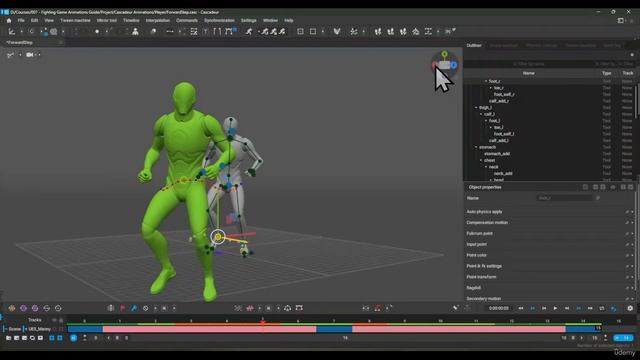
Task: Click the Type column header
Action: 607,73
